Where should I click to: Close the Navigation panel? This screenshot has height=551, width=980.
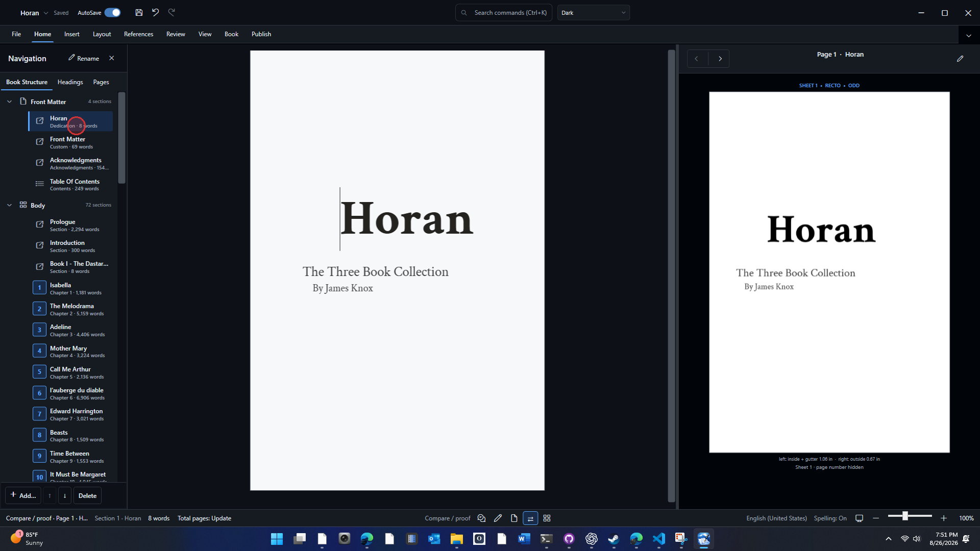tap(112, 58)
